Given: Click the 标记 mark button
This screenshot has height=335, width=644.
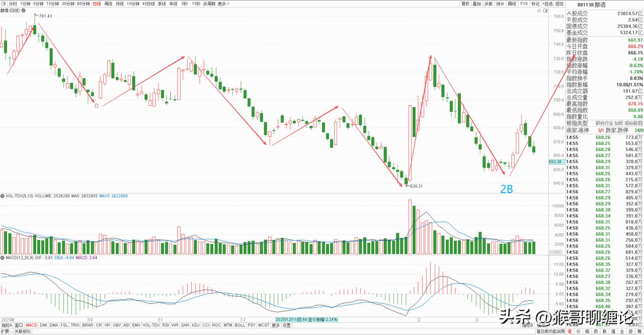Looking at the screenshot, I should click(535, 4).
